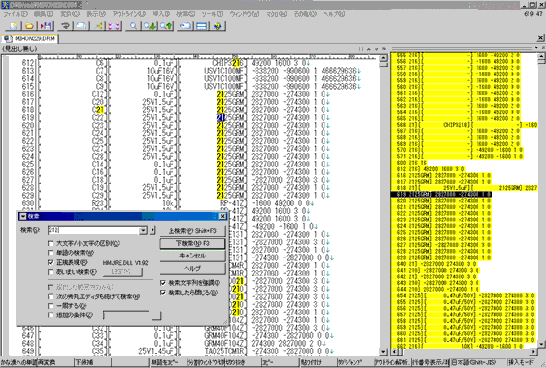Open the アウトライン menu
The height and width of the screenshot is (368, 546).
click(x=129, y=14)
